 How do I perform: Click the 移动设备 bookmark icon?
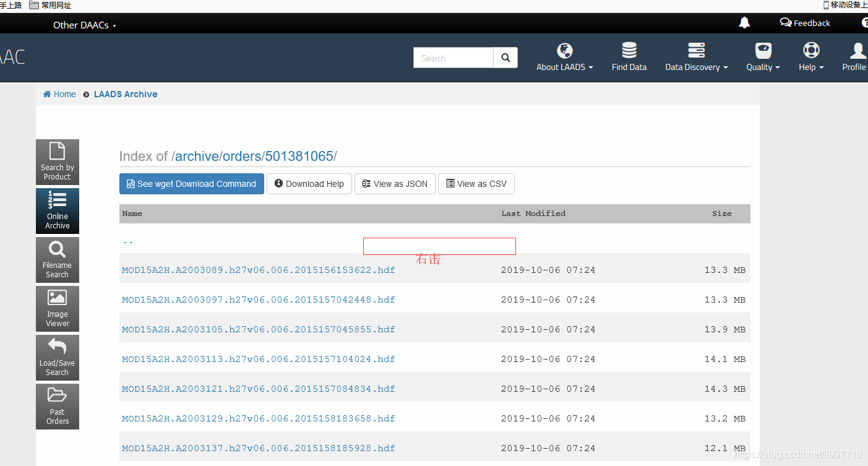[x=826, y=5]
